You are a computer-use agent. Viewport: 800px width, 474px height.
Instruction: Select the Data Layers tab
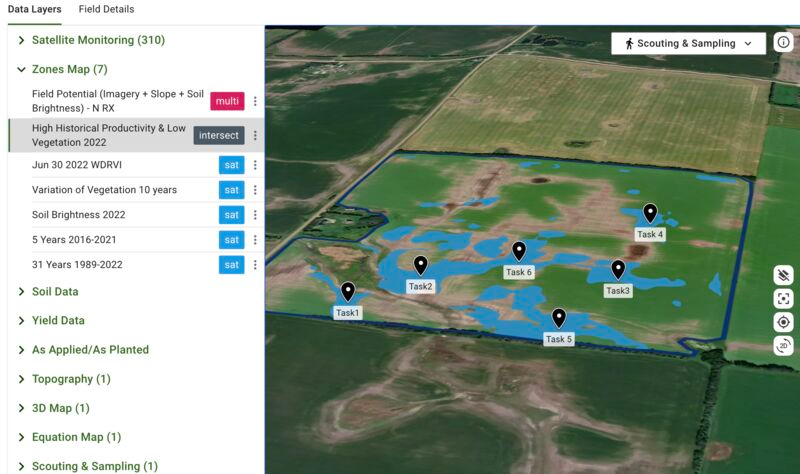click(34, 9)
